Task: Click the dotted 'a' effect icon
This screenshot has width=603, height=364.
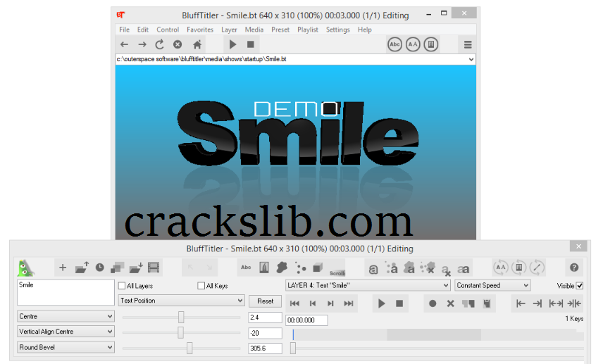Action: coord(392,268)
